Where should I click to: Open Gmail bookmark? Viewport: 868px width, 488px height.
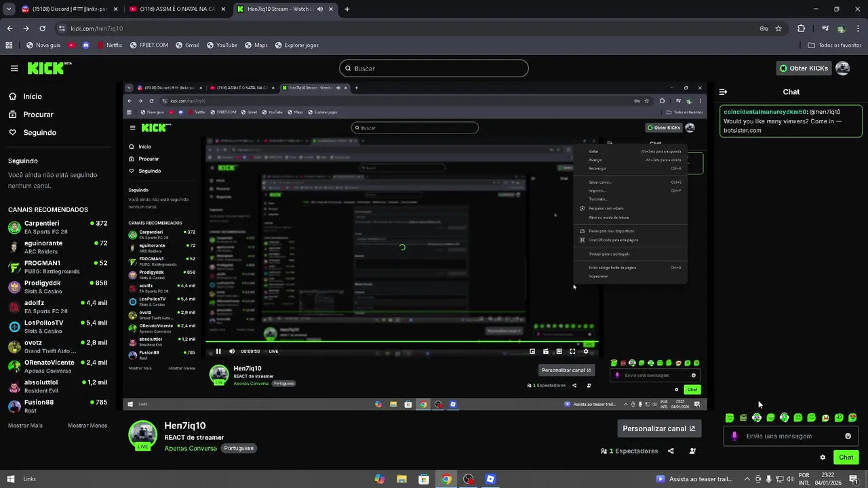pos(187,45)
